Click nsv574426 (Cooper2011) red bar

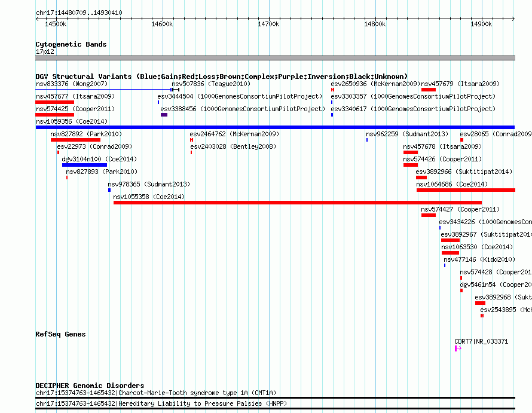411,165
